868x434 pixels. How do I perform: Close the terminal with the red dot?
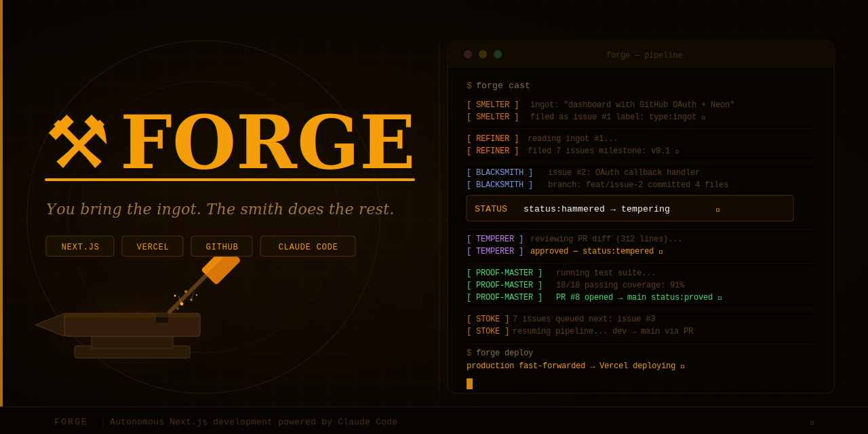(x=468, y=54)
